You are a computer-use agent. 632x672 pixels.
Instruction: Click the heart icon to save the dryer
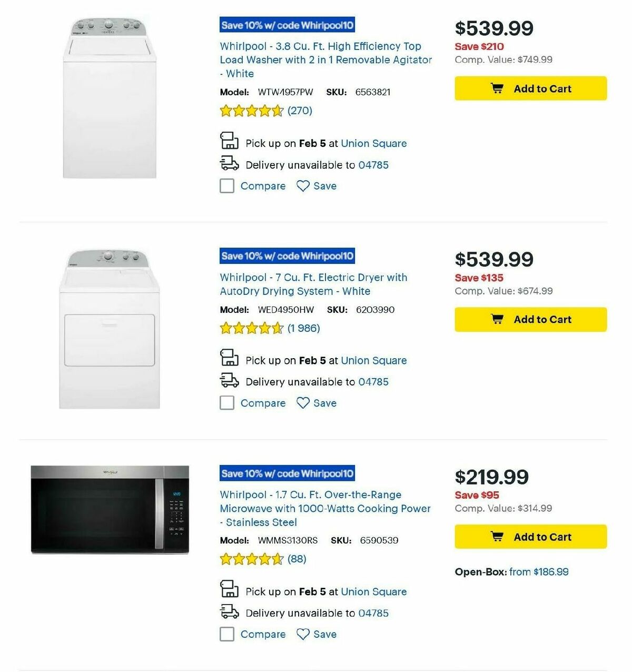coord(302,403)
